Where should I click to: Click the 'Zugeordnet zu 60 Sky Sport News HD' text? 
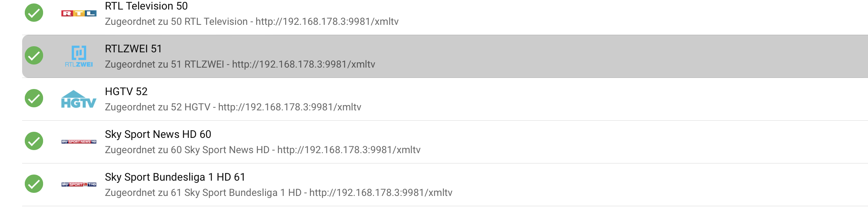click(x=263, y=150)
